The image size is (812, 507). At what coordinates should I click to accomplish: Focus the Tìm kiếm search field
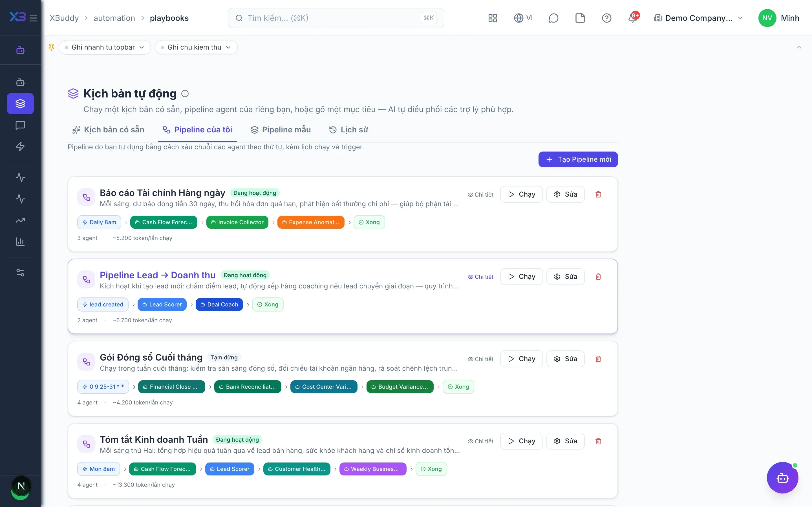tap(336, 18)
